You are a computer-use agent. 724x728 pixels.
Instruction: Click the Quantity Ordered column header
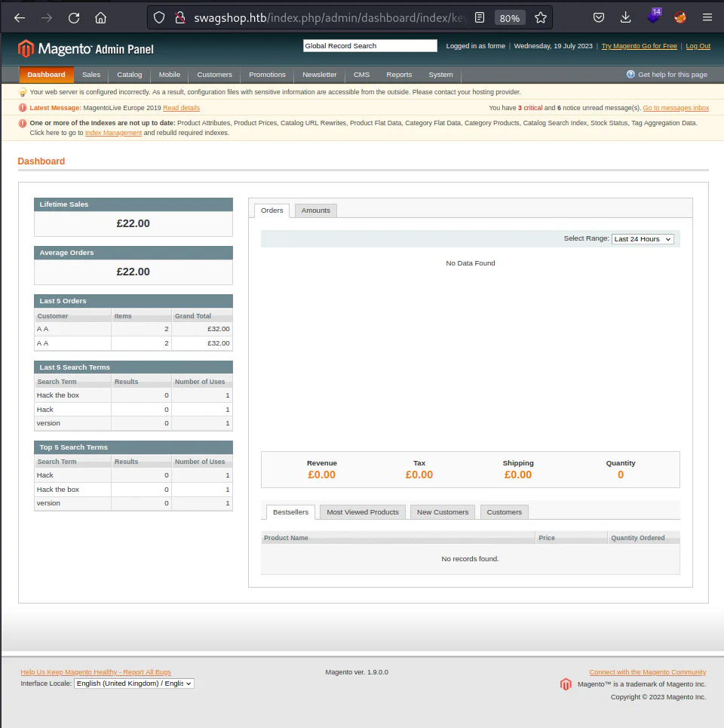[x=644, y=538]
